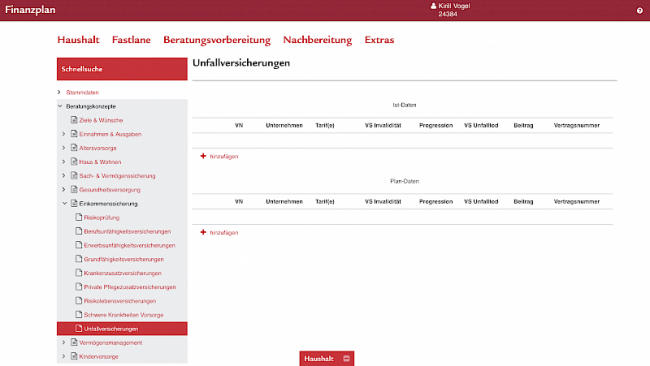
Task: Open Krankenzusatzversicherungen tree item
Action: point(123,273)
